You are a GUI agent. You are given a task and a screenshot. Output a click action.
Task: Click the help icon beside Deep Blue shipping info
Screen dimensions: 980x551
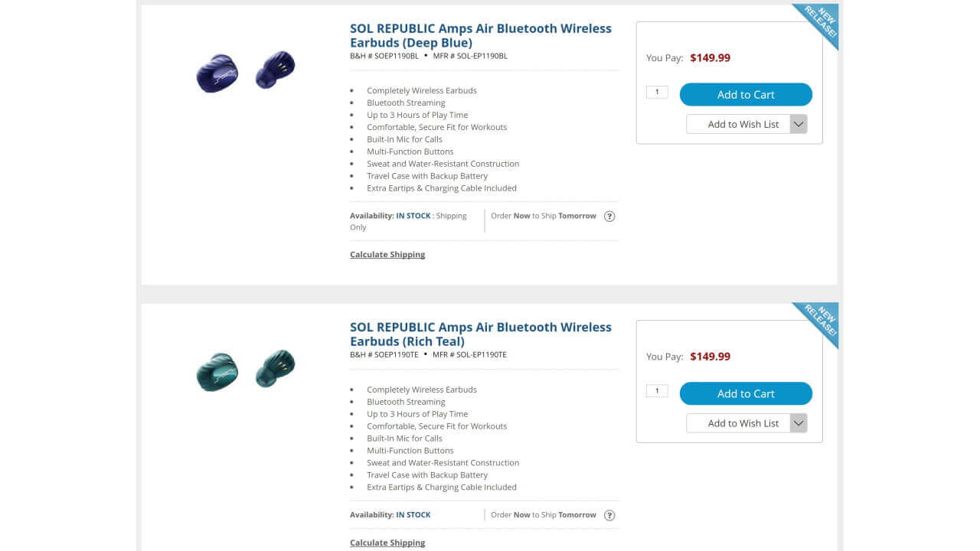click(609, 216)
